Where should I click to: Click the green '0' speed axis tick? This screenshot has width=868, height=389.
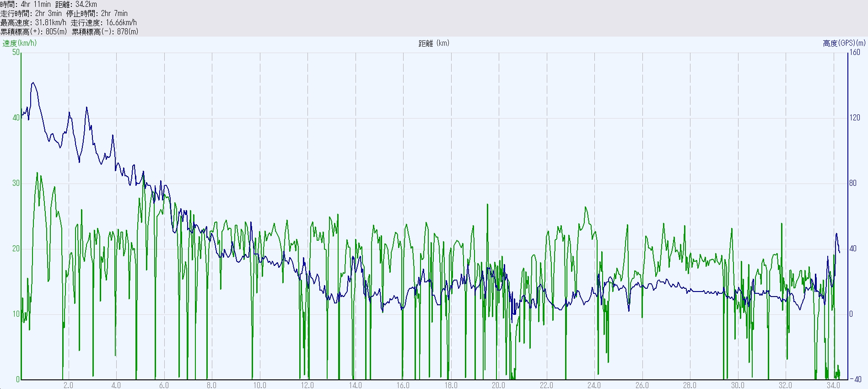[x=18, y=379]
